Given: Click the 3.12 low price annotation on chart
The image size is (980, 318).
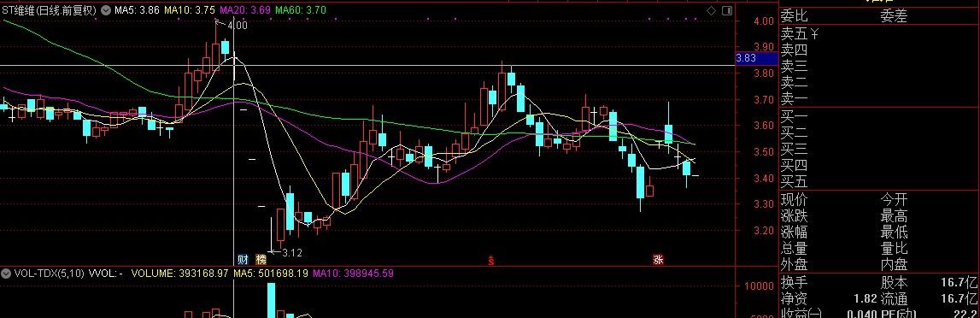Looking at the screenshot, I should click(x=292, y=253).
